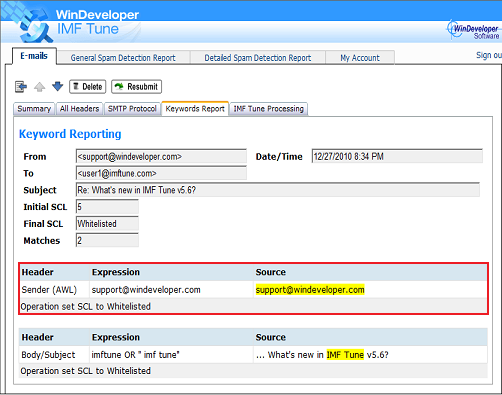Switch to General Spam Detection Report tab
Image resolution: width=502 pixels, height=395 pixels.
pyautogui.click(x=123, y=58)
